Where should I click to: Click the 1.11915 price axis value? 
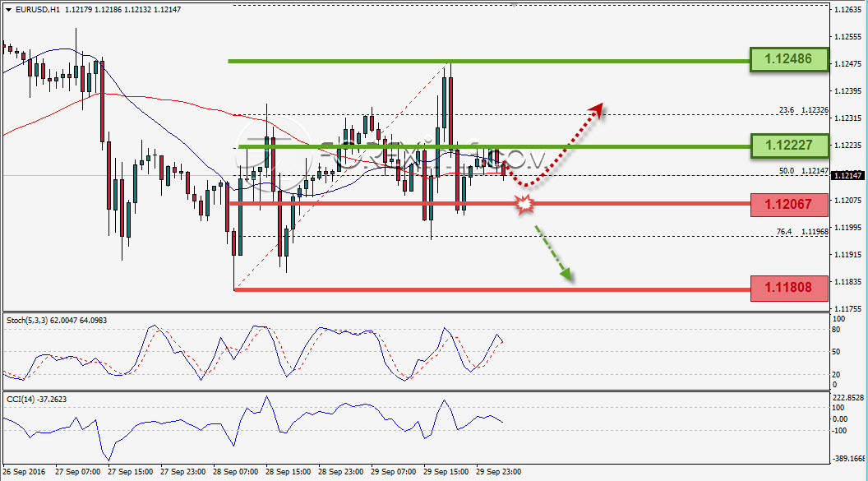coord(847,255)
